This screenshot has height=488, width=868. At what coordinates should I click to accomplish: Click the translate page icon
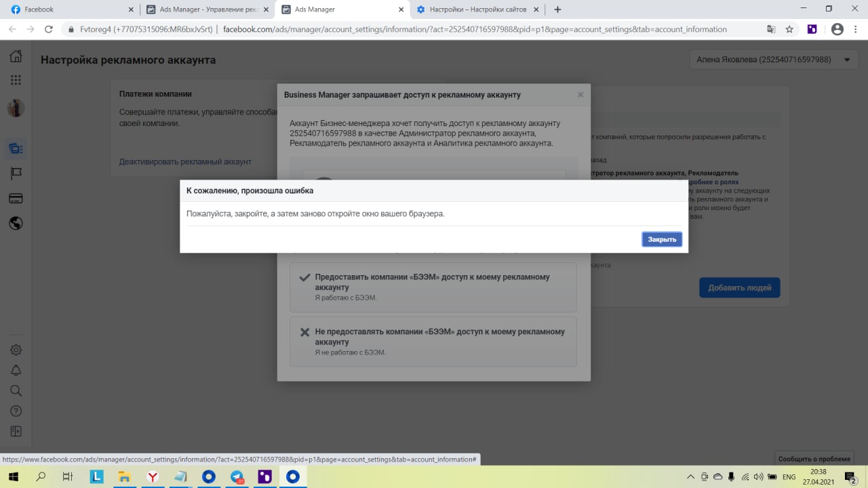[x=771, y=29]
